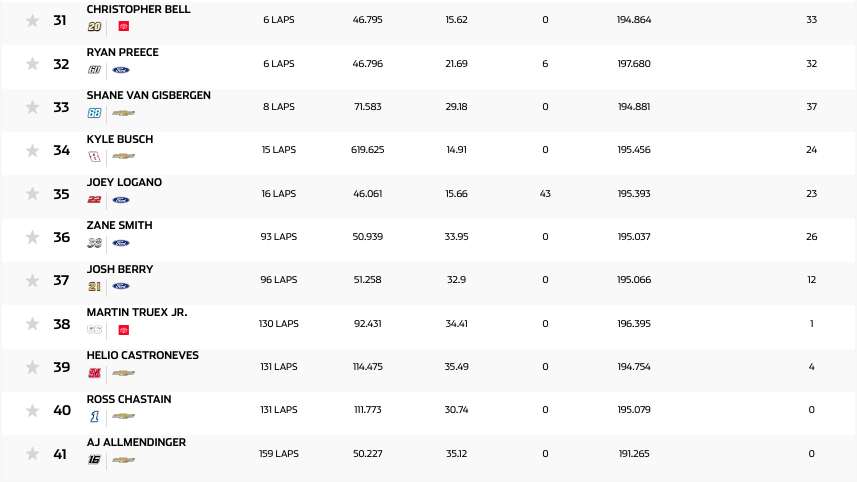Star Kyle Busch as a favorite driver
Screen dimensions: 857x482
click(x=32, y=150)
